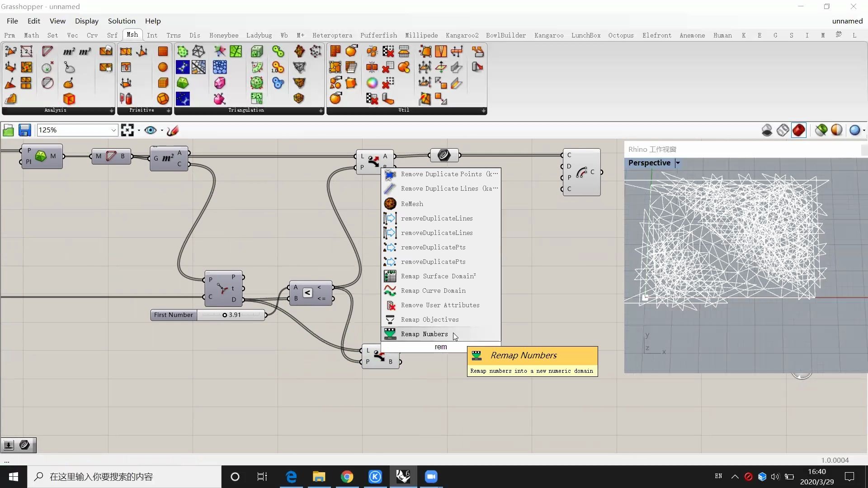The width and height of the screenshot is (868, 488).
Task: Select Remove User Attributes entry
Action: coord(440,305)
